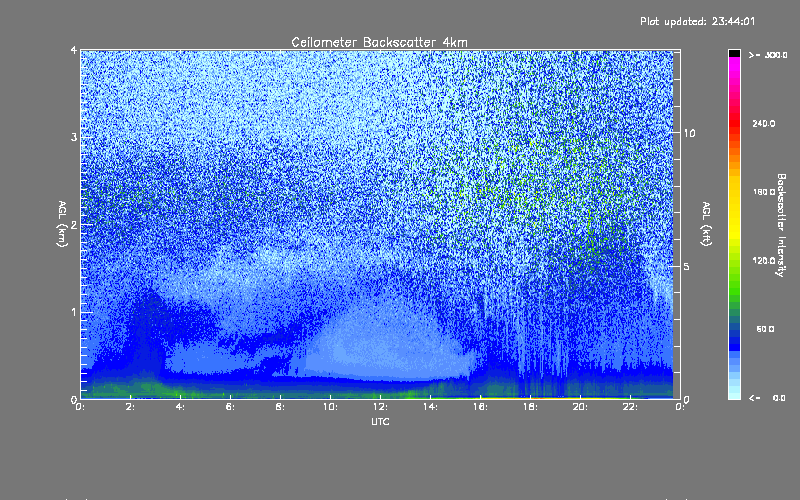Screen dimensions: 800x500
Task: Click the '5' kft tick label
Action: point(686,266)
